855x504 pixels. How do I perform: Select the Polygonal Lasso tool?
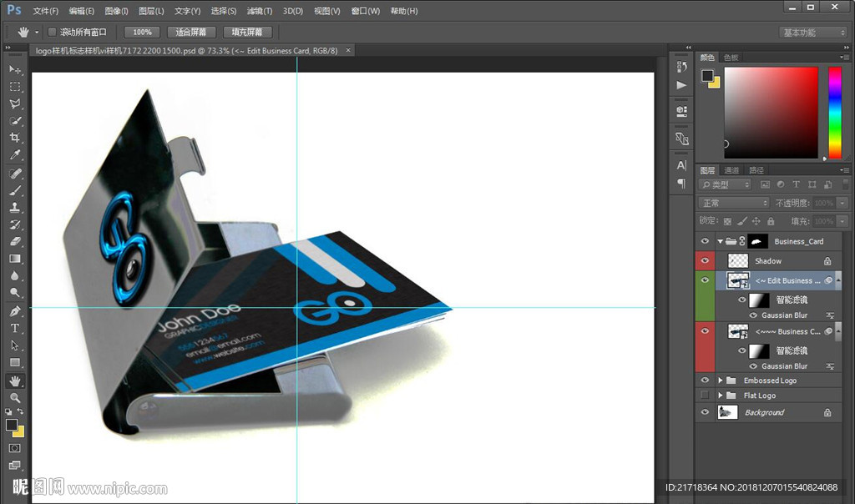(x=15, y=103)
